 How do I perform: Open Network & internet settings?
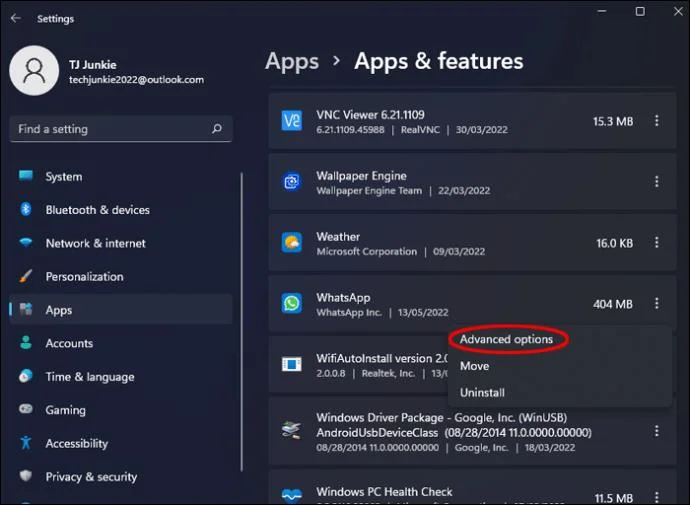[121, 243]
